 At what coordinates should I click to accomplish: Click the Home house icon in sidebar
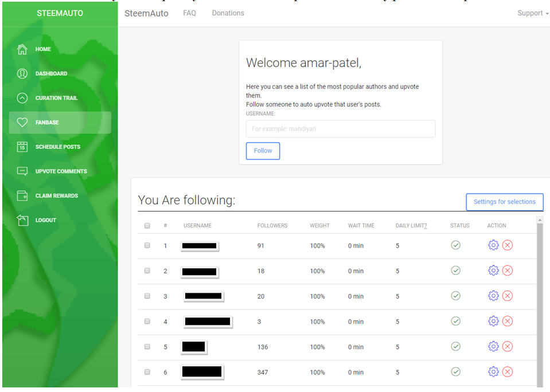(22, 49)
